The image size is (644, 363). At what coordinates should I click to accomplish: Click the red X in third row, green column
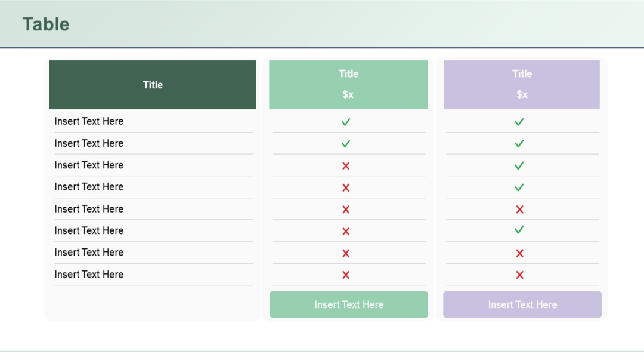346,165
